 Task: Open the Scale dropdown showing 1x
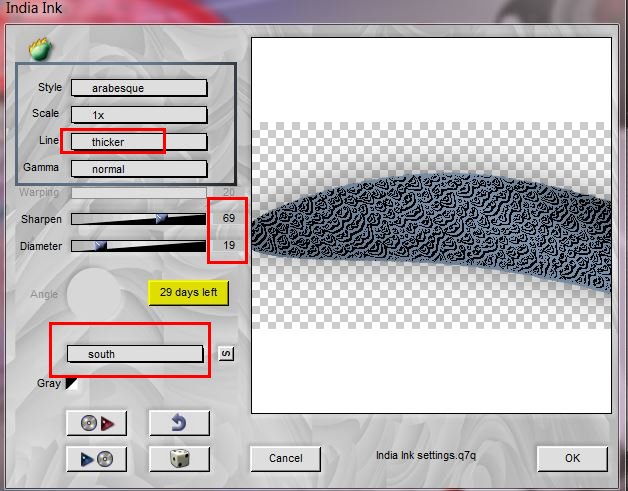139,115
